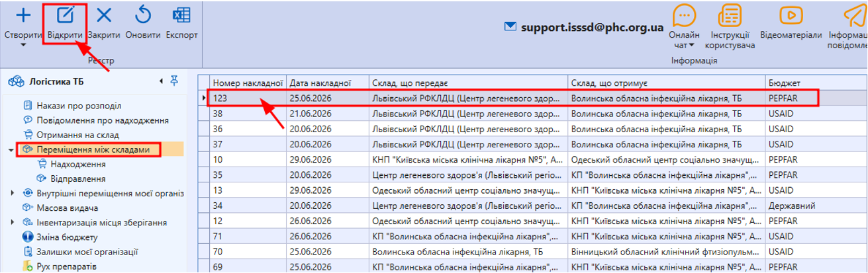Viewport: 868px width, 273px height.
Task: Select invoice row number 35
Action: pyautogui.click(x=534, y=175)
